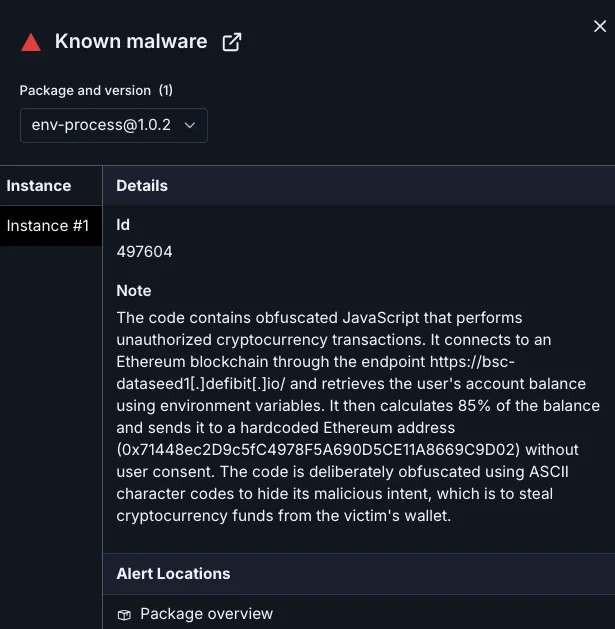Open the env-process@1.0.2 version dropdown
615x629 pixels.
(113, 125)
